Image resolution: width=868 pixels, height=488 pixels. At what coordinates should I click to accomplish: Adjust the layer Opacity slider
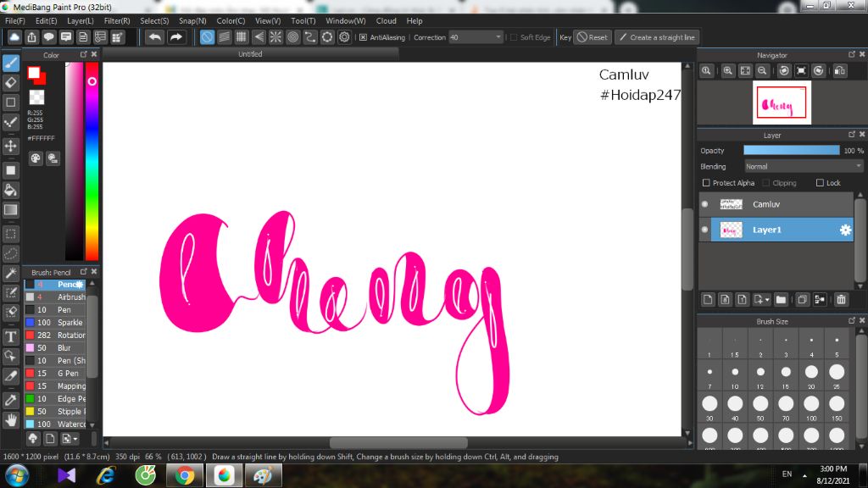point(792,151)
